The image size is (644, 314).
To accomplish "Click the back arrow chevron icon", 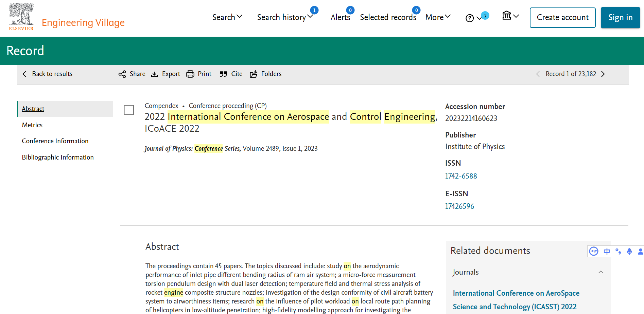I will click(x=24, y=74).
